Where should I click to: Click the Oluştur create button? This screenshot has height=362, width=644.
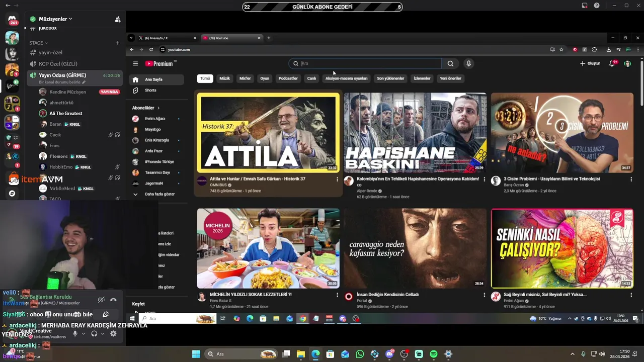(x=590, y=63)
